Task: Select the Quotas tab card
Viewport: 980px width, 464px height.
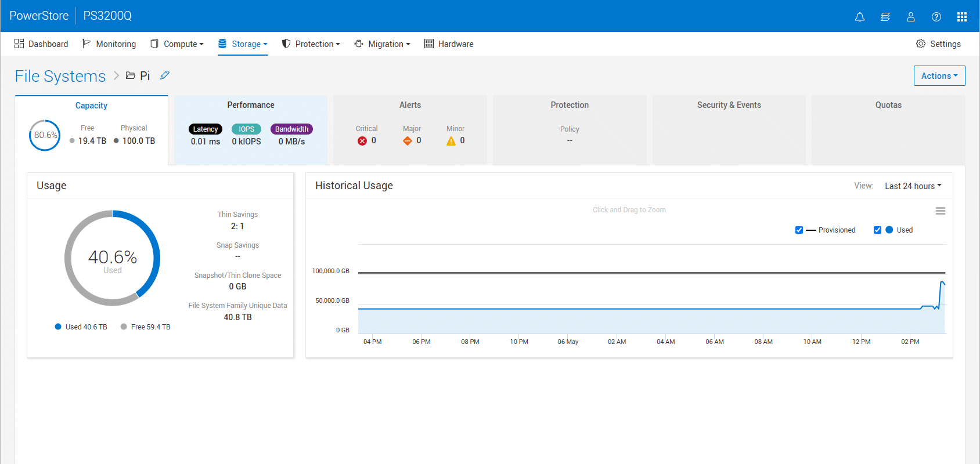Action: pyautogui.click(x=888, y=130)
